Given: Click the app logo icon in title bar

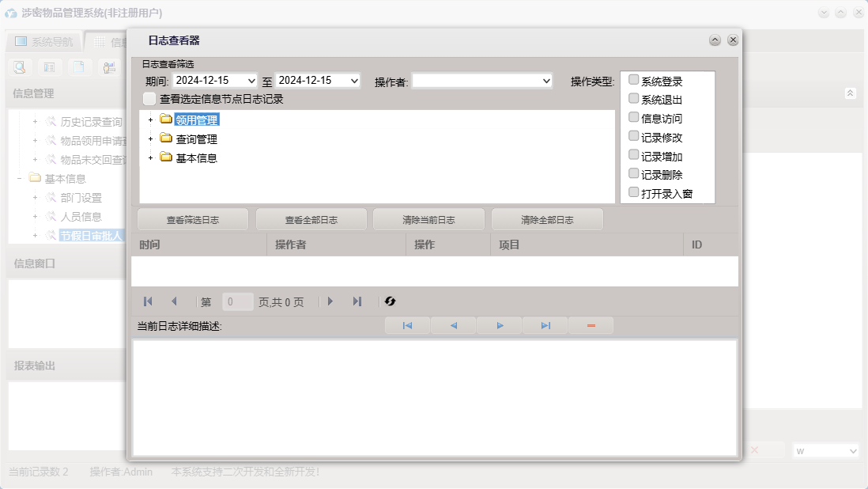Looking at the screenshot, I should pos(11,13).
